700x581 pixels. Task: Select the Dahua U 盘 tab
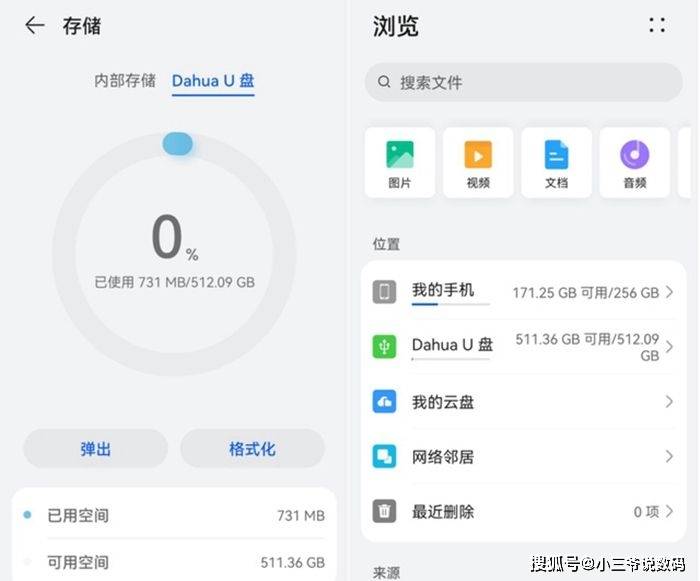click(x=213, y=81)
